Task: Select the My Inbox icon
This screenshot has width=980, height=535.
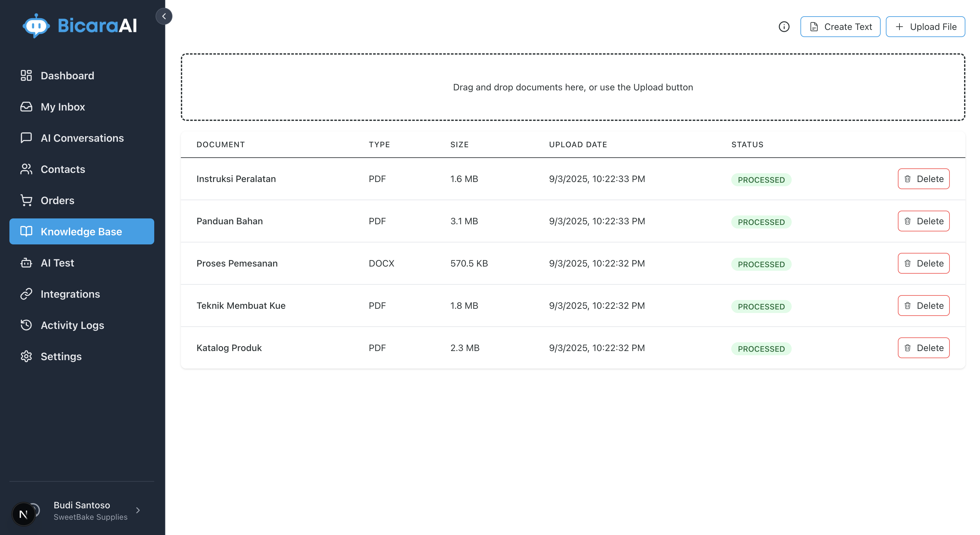Action: (x=26, y=107)
